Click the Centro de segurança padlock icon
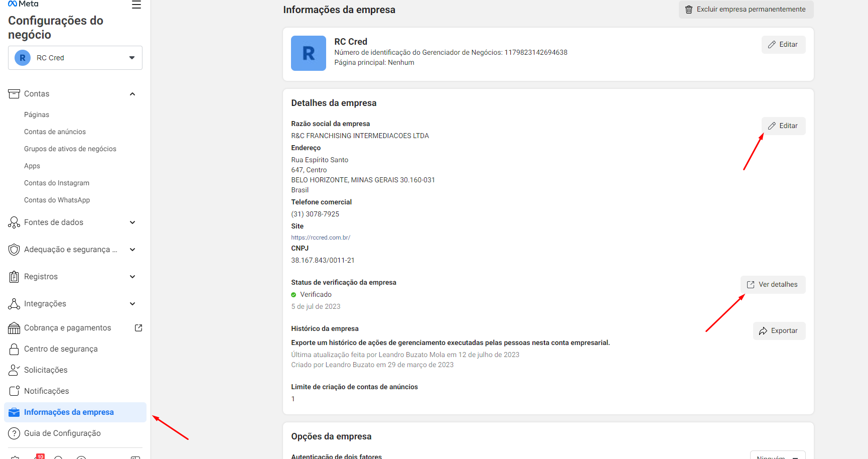The image size is (868, 459). 14,349
